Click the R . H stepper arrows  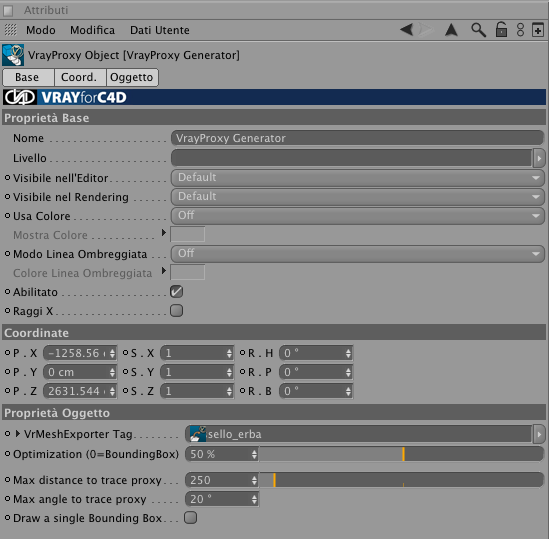(x=348, y=353)
